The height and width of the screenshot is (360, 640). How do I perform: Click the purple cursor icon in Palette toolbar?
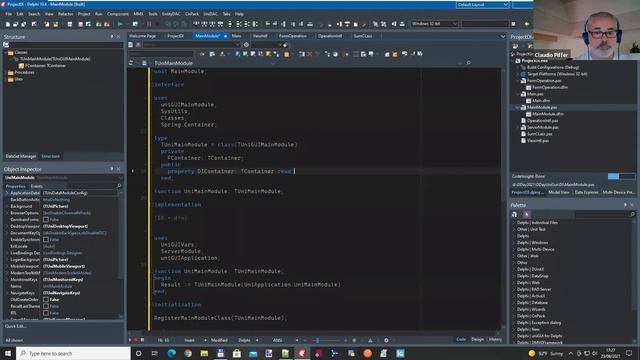coord(527,214)
